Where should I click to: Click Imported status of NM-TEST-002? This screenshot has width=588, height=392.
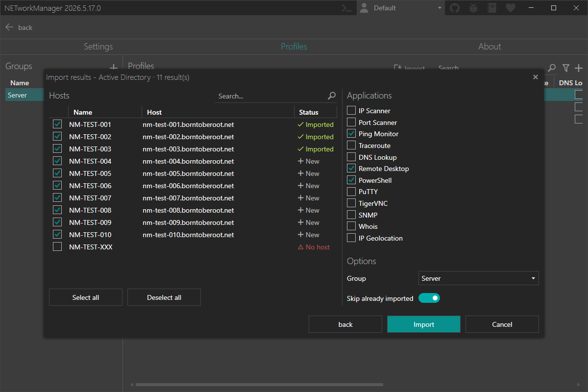tap(316, 137)
